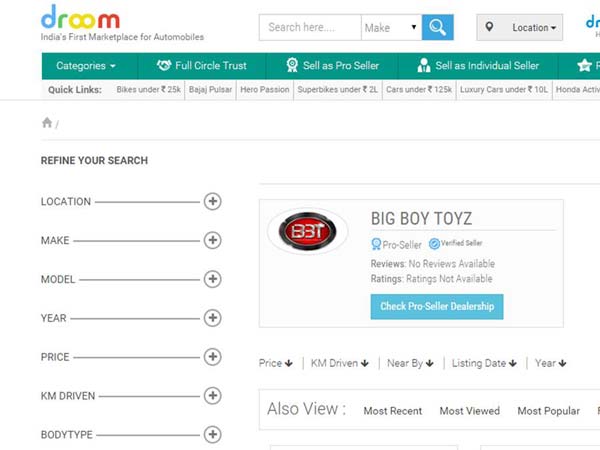Expand the BODYTYPE filter plus icon

coord(212,435)
